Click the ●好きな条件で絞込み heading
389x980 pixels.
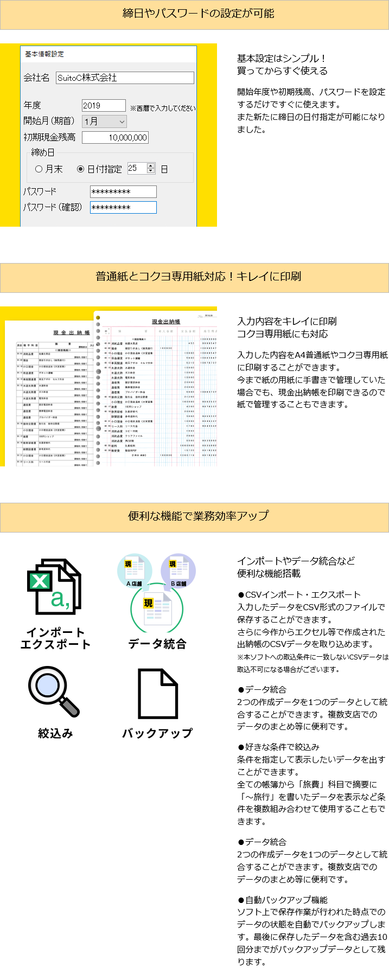tap(278, 747)
